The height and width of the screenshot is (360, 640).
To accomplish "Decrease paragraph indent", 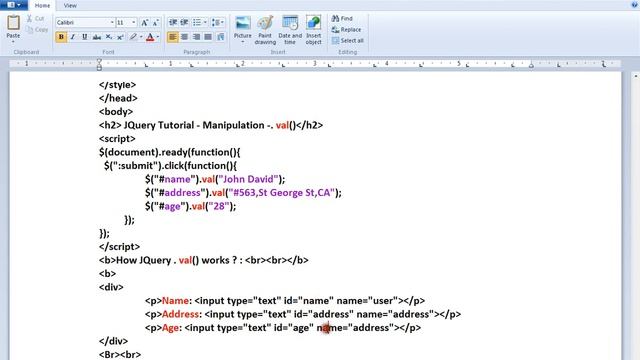I will [173, 22].
